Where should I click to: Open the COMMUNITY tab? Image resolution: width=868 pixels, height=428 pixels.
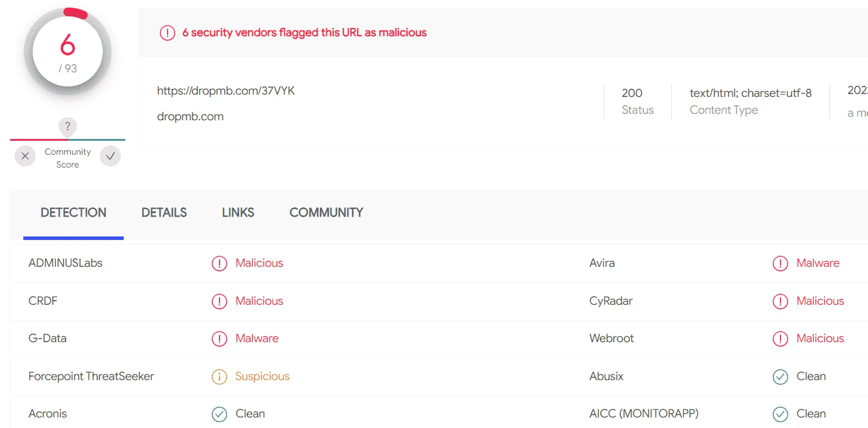pos(326,213)
